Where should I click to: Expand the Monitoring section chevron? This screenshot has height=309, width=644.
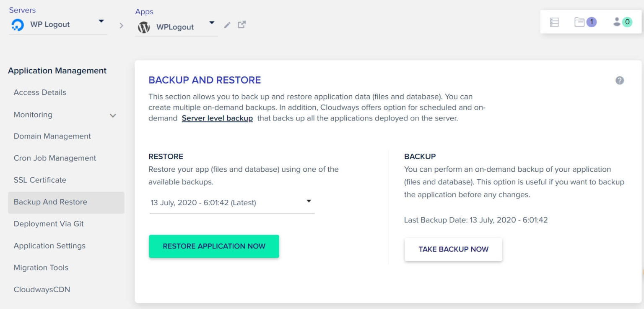point(112,115)
